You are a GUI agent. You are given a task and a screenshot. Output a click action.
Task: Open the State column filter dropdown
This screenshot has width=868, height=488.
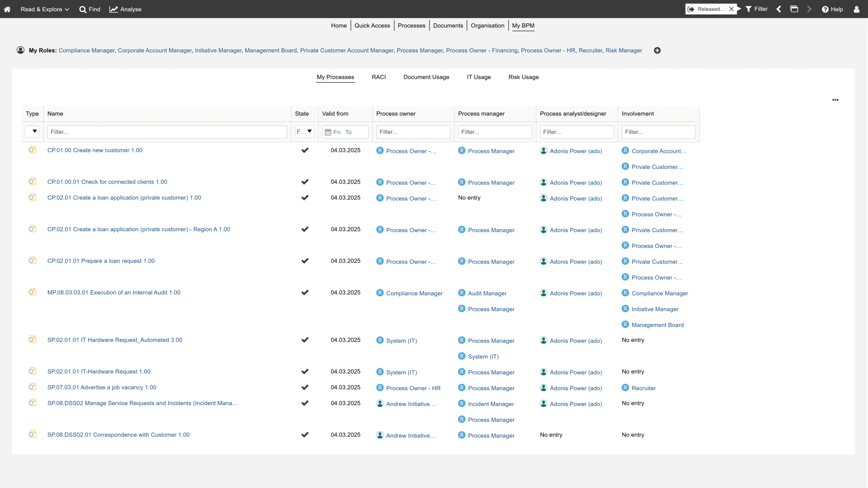point(304,131)
